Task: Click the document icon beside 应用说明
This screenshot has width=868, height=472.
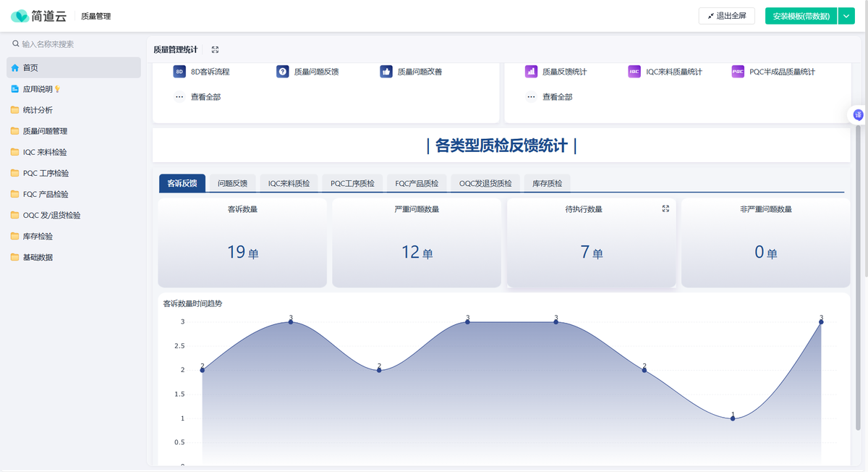Action: click(15, 89)
